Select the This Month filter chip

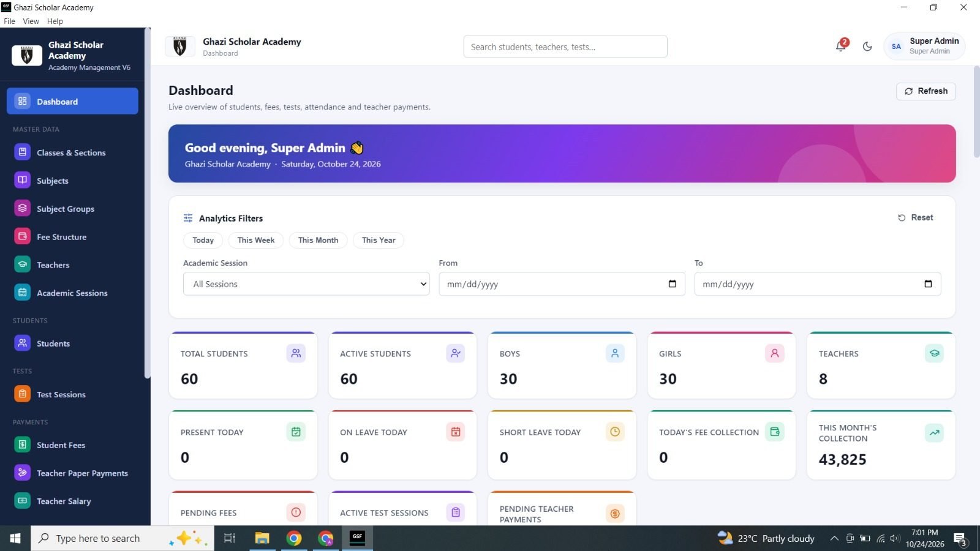coord(318,240)
